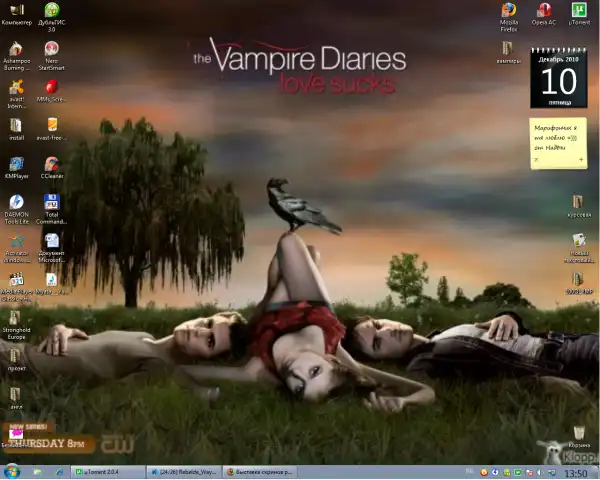Click the Windows Start button
Image resolution: width=600 pixels, height=480 pixels.
(x=12, y=471)
